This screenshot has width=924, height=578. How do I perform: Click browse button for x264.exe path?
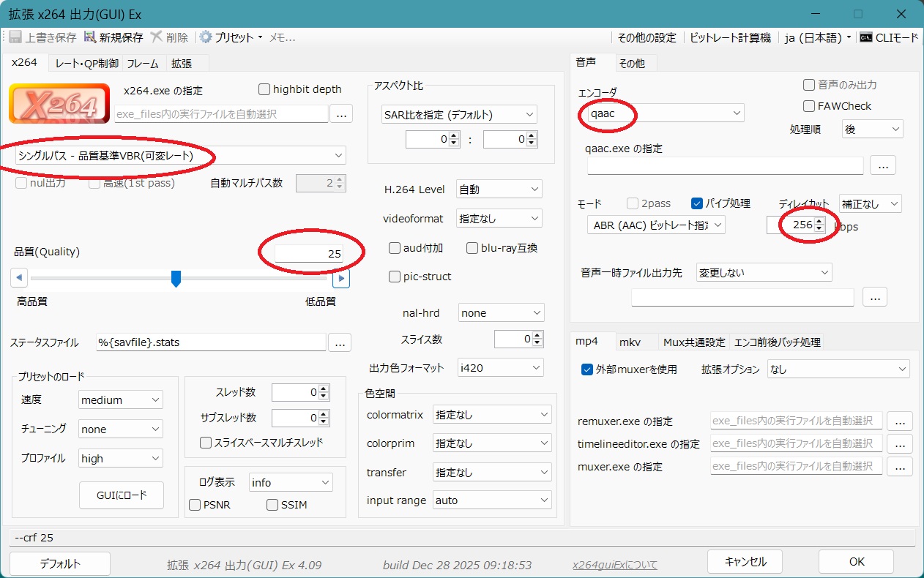point(341,113)
